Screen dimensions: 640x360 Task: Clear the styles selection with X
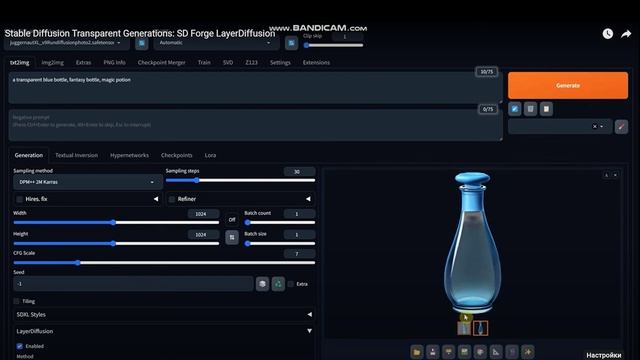pos(595,127)
